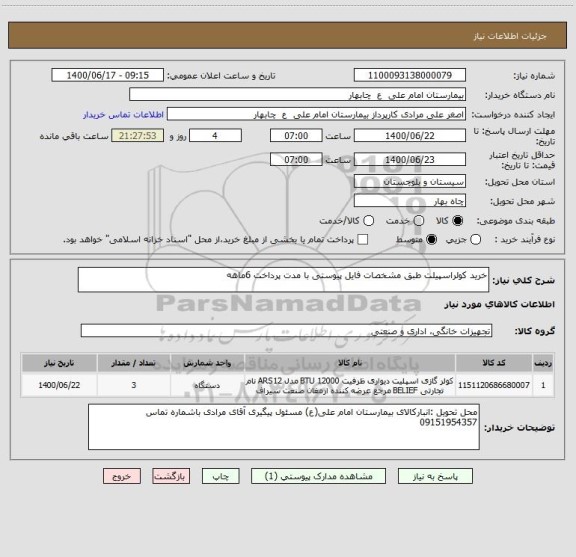Click the نام دستگاه خریدار field
Viewport: 576px width, 557px height.
pos(298,95)
